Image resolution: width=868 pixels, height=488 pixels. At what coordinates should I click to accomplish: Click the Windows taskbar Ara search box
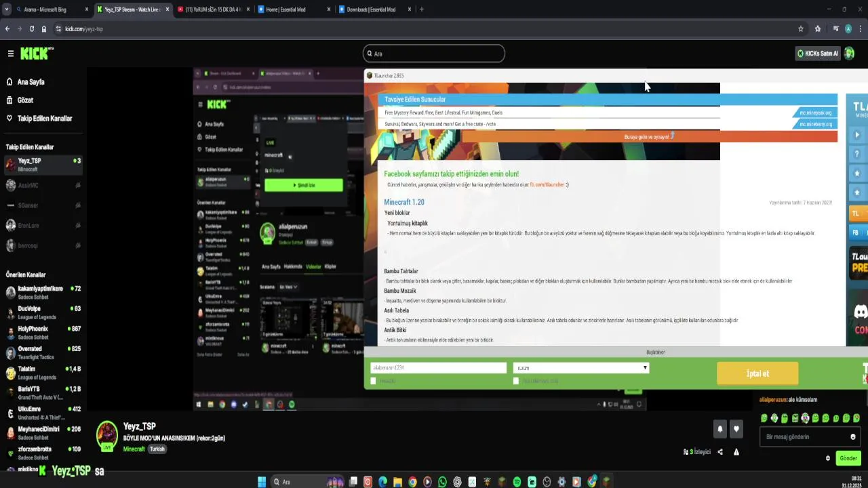click(x=307, y=482)
